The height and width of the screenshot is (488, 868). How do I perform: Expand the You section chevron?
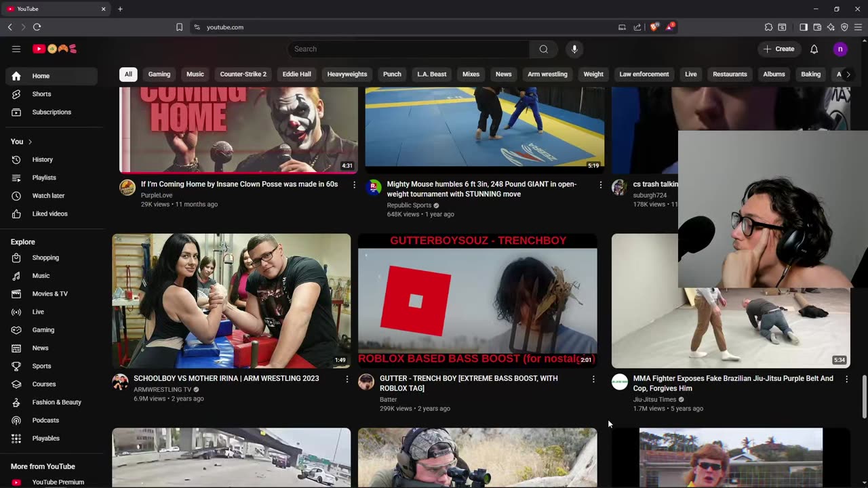(x=30, y=142)
